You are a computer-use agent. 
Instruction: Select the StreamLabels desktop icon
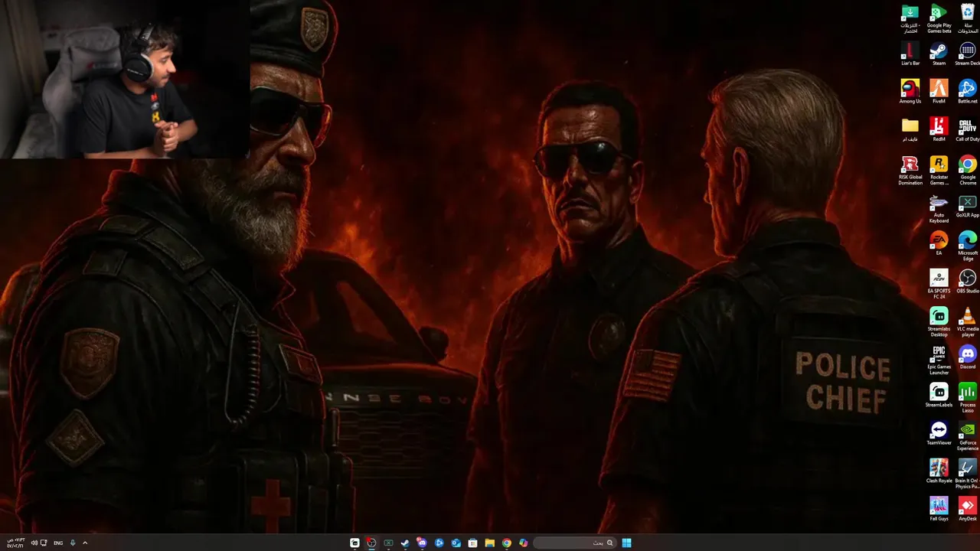tap(939, 395)
